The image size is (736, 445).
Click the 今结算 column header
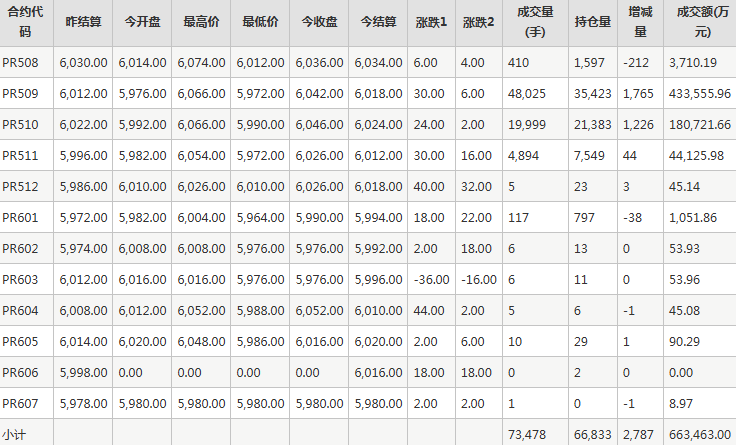(x=378, y=22)
